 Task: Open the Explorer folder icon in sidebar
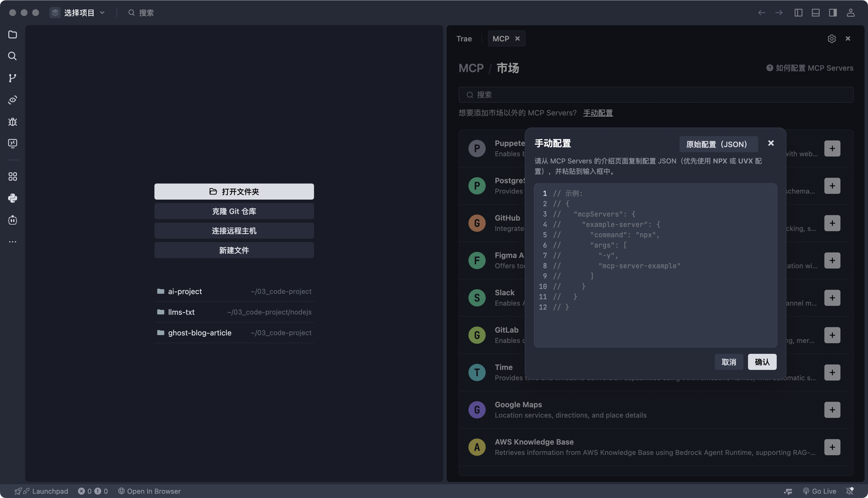[13, 34]
